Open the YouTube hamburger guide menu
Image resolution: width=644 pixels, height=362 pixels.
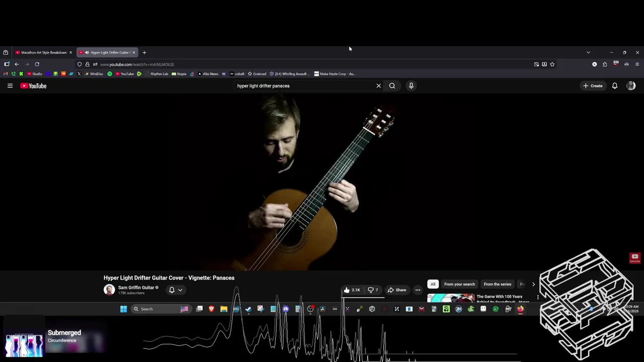(x=10, y=86)
